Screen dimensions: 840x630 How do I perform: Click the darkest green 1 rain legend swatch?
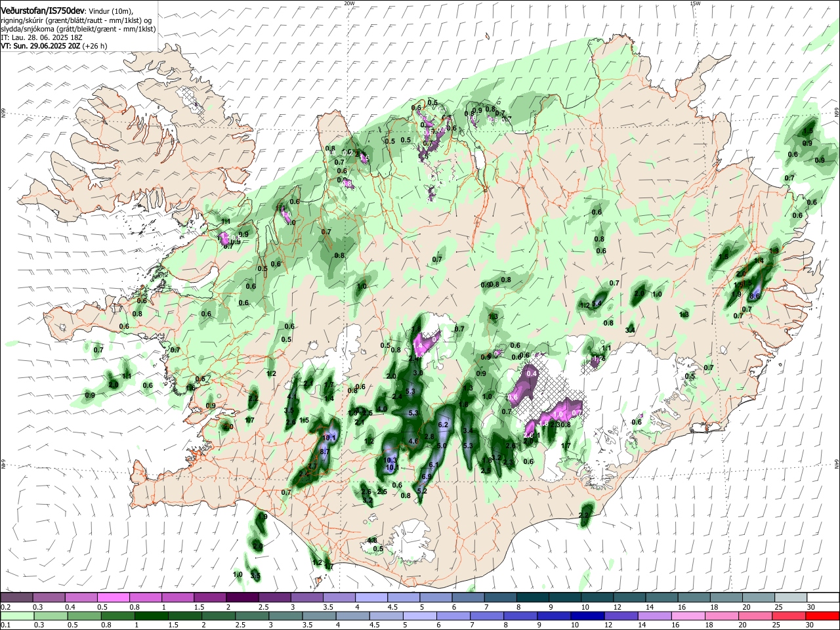[x=151, y=616]
